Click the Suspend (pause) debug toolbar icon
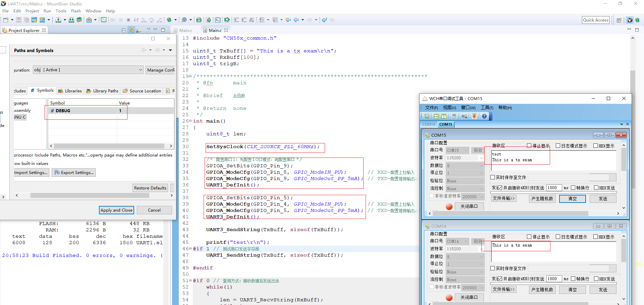The height and width of the screenshot is (305, 644). tap(121, 20)
